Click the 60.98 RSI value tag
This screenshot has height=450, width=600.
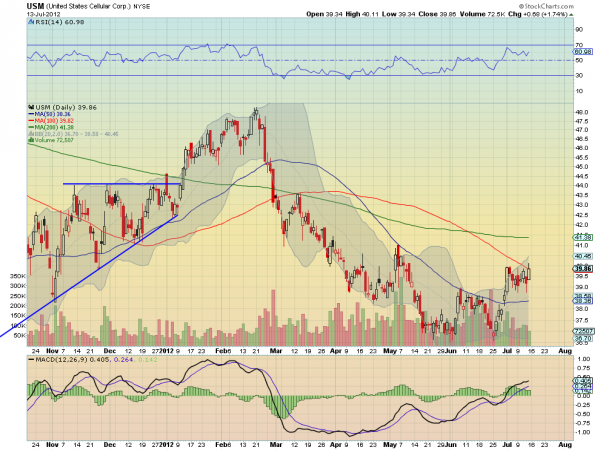[x=583, y=51]
